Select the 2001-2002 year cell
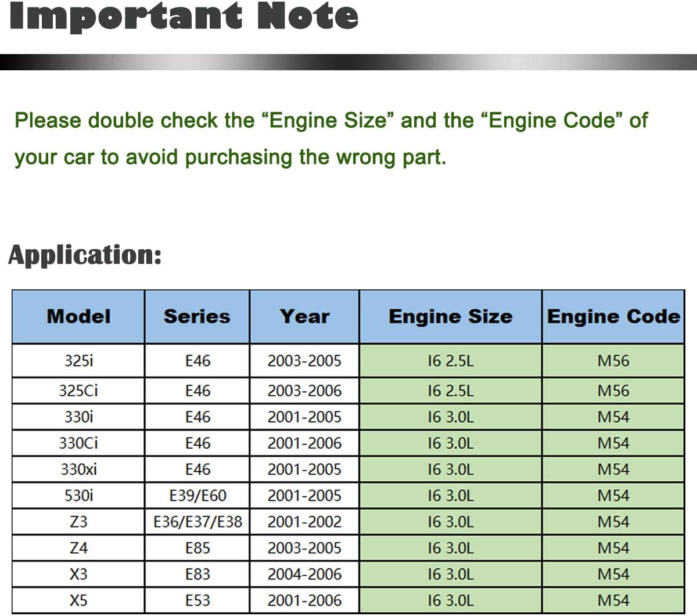Viewport: 697px width, 616px height. [x=304, y=522]
